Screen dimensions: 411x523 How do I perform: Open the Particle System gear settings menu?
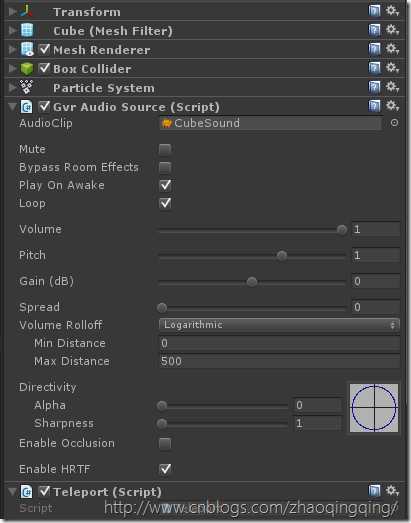point(392,87)
